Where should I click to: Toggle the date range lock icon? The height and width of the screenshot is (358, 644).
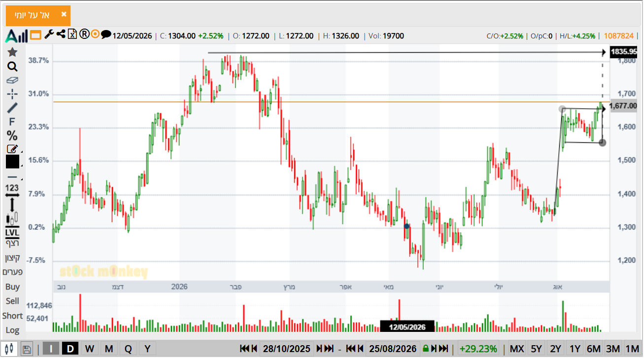pyautogui.click(x=426, y=349)
